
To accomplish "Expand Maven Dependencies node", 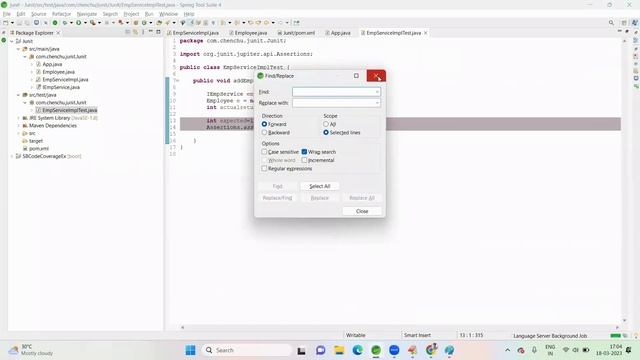I will pyautogui.click(x=18, y=126).
